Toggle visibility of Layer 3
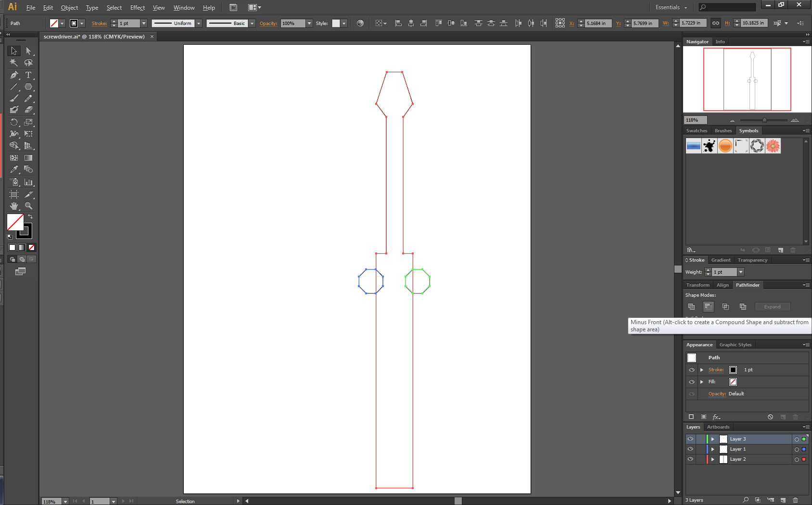This screenshot has height=505, width=812. pyautogui.click(x=690, y=439)
